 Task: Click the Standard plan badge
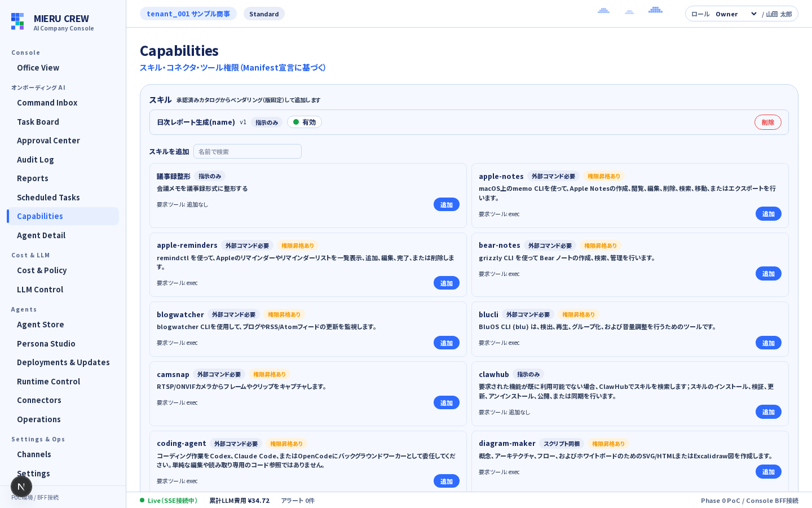point(264,14)
